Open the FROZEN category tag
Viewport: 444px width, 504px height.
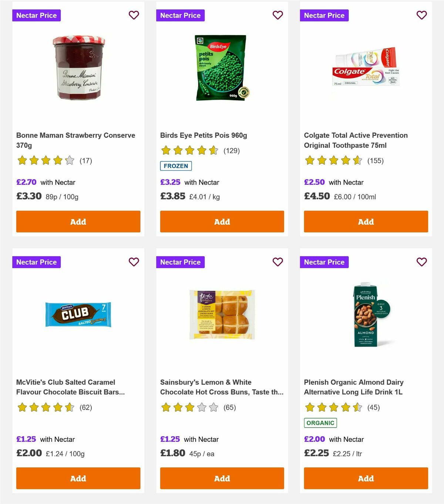[x=176, y=166]
